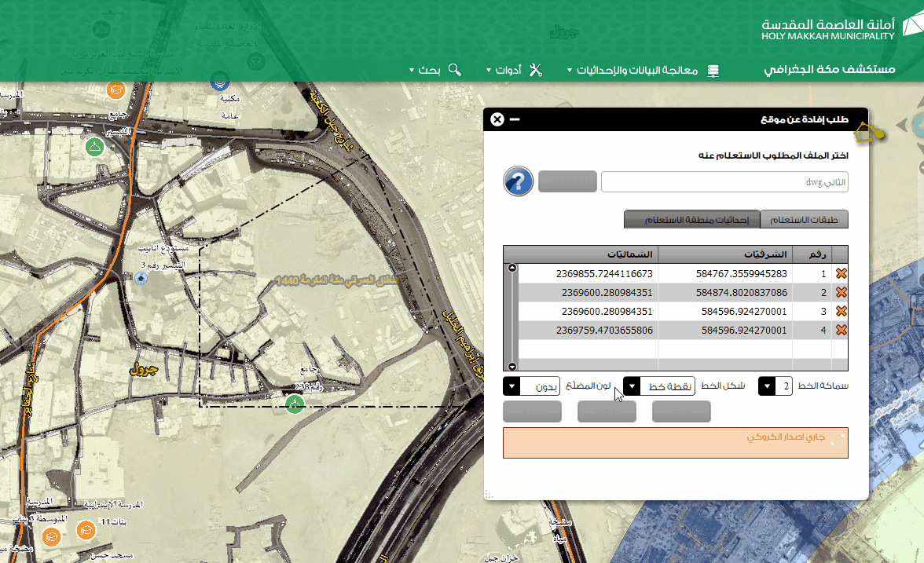
Task: Click the dialog resize grip corner
Action: tap(489, 495)
